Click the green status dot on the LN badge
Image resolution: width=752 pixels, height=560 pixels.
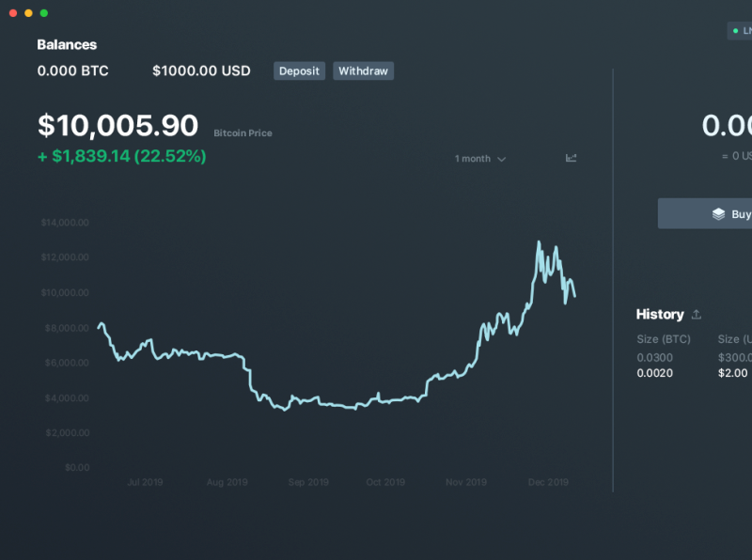point(736,30)
